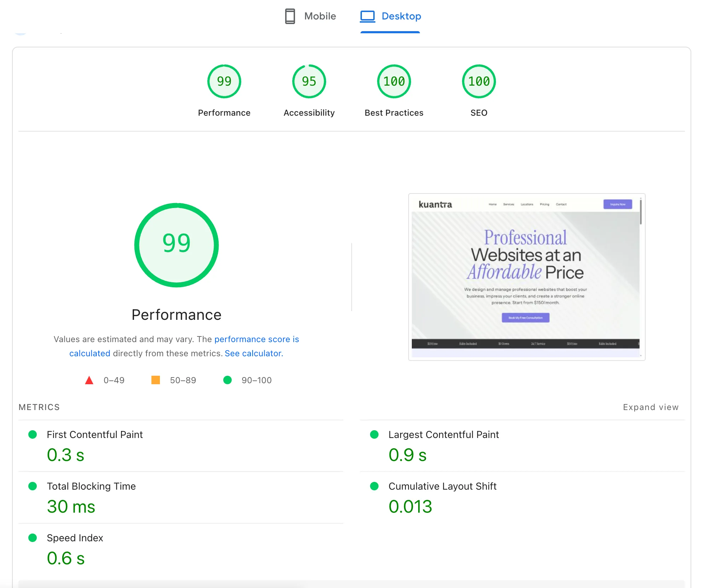721x588 pixels.
Task: Click the green dot beside First Contentful Paint
Action: 33,434
